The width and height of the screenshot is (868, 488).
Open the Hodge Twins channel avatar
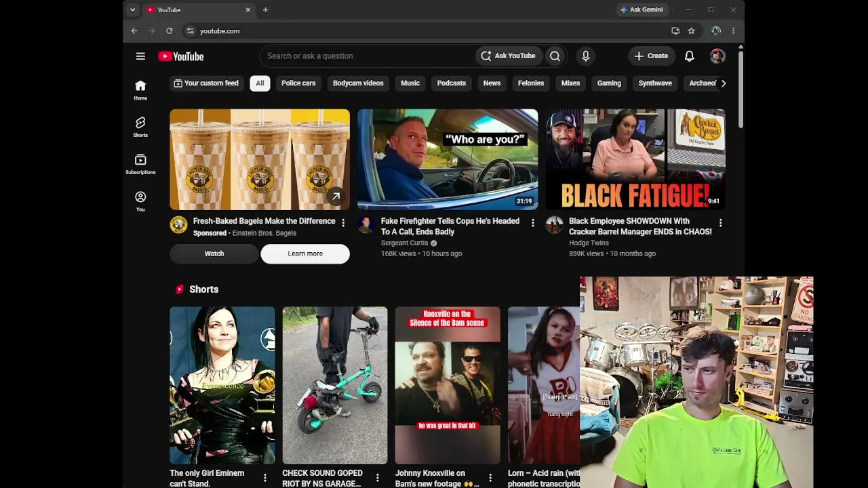[x=555, y=225]
